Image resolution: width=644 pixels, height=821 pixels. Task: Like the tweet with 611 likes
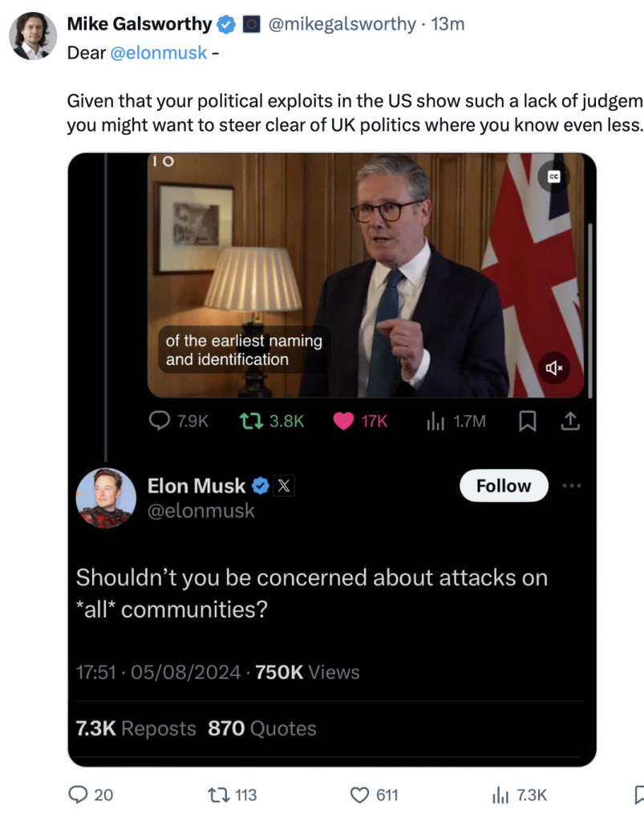359,795
